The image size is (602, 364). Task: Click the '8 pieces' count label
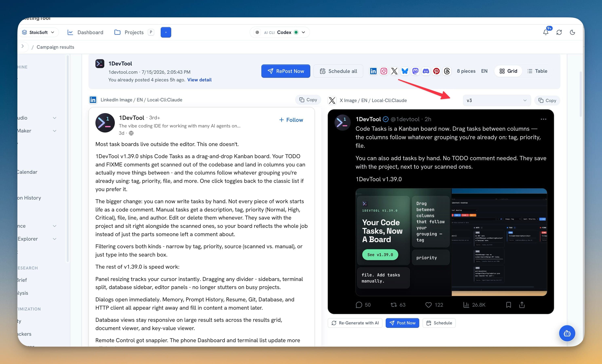[x=466, y=71]
